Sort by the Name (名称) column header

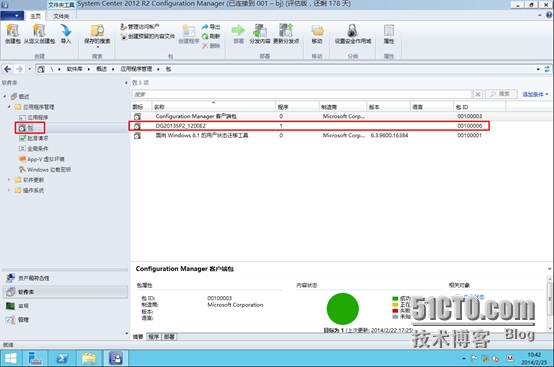(x=214, y=107)
